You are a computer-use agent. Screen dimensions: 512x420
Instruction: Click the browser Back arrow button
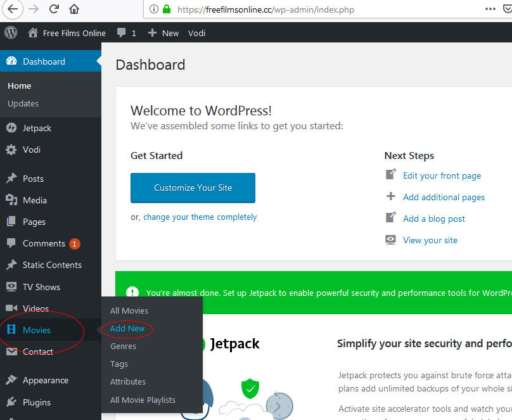13,9
